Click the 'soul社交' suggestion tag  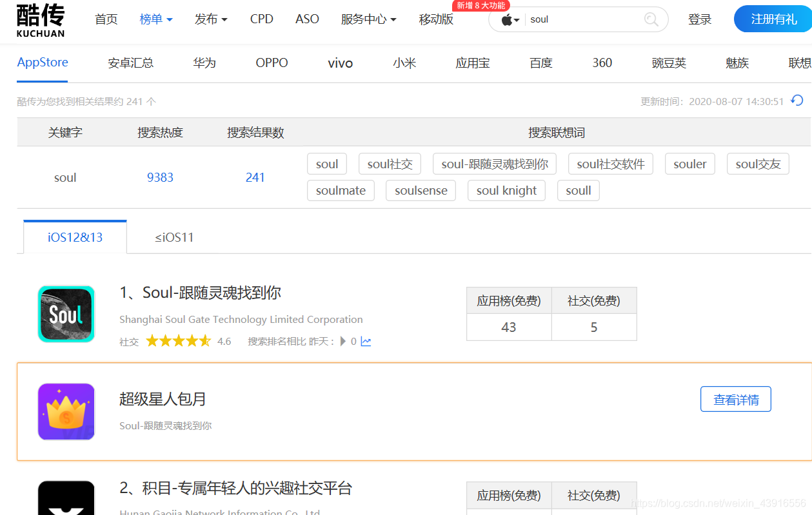pos(390,164)
